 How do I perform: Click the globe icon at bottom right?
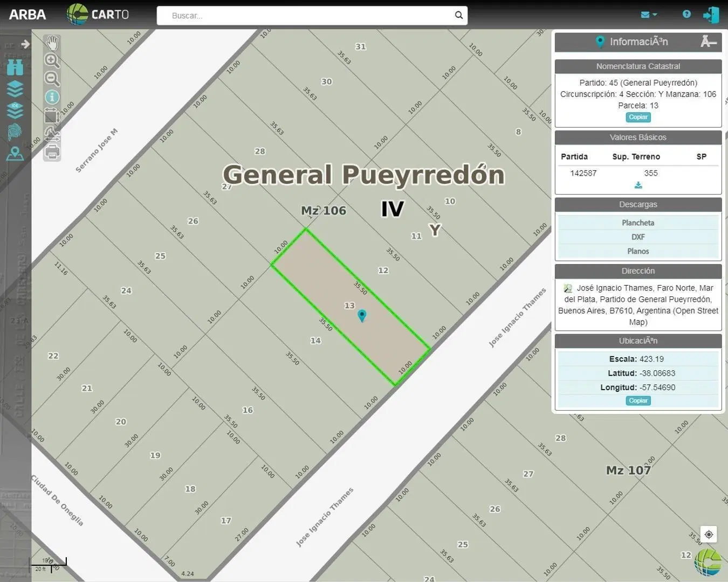[708, 563]
